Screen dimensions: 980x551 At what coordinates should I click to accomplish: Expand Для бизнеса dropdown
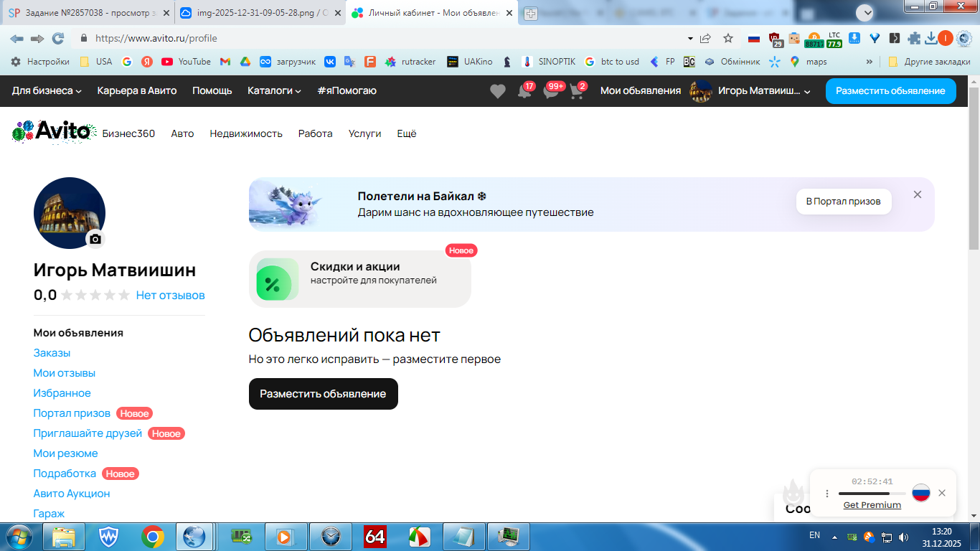coord(47,90)
